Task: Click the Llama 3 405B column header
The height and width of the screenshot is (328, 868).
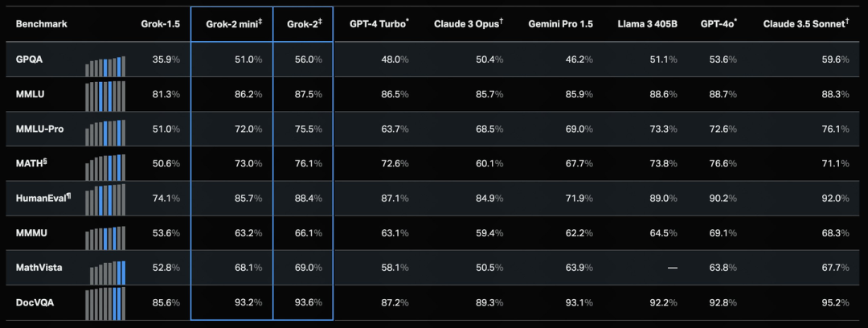Action: (x=647, y=24)
